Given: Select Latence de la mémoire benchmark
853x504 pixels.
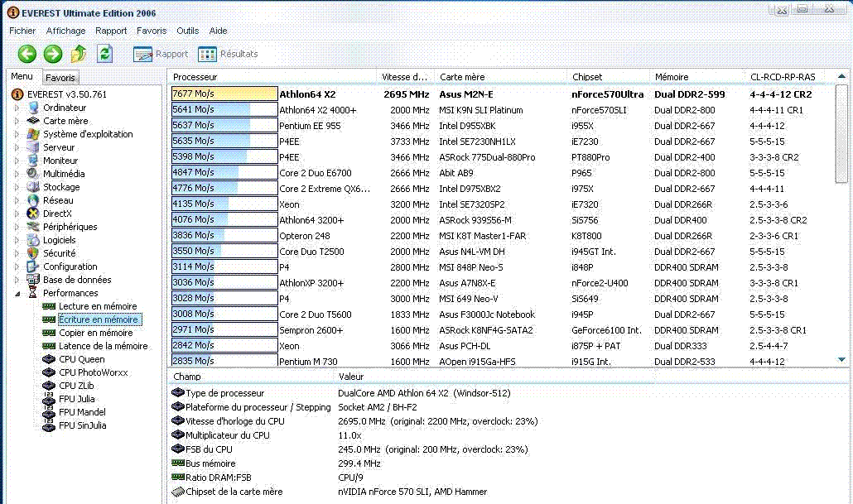Looking at the screenshot, I should [x=104, y=346].
